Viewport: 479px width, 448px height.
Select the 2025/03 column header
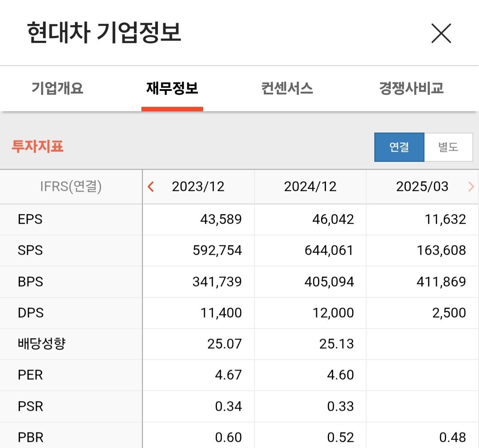422,186
